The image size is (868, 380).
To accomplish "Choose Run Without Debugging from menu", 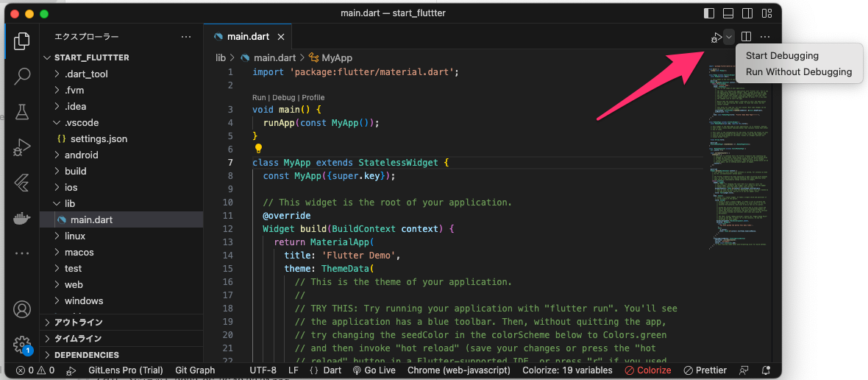I will 799,72.
